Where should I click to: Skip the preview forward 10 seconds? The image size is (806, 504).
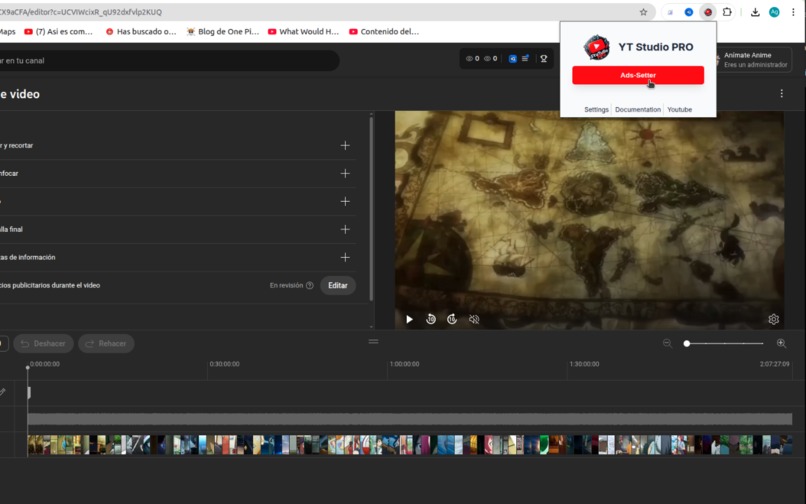pyautogui.click(x=451, y=319)
